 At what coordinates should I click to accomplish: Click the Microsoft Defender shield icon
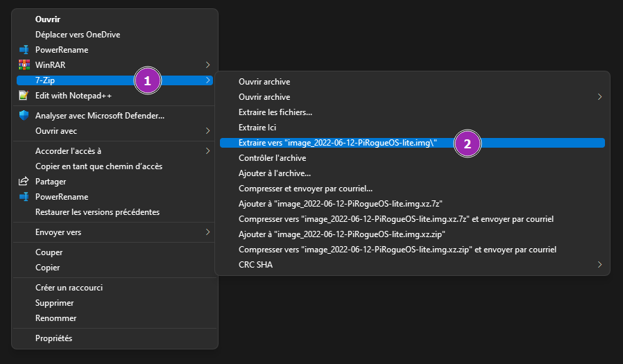click(24, 116)
